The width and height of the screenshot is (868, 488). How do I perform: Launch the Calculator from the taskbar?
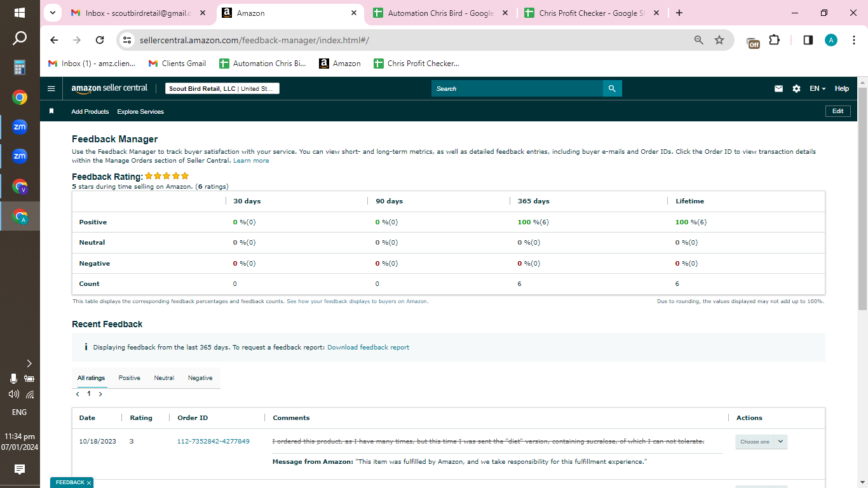(x=20, y=67)
